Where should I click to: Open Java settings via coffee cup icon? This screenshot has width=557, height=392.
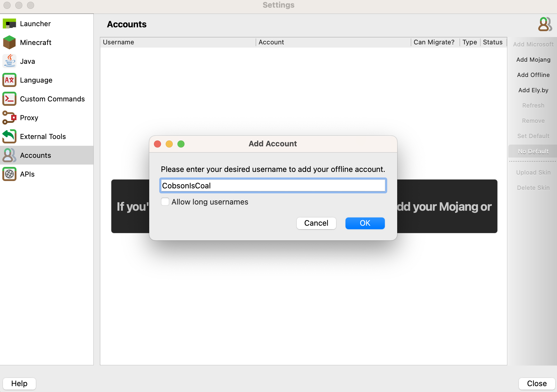pos(9,61)
